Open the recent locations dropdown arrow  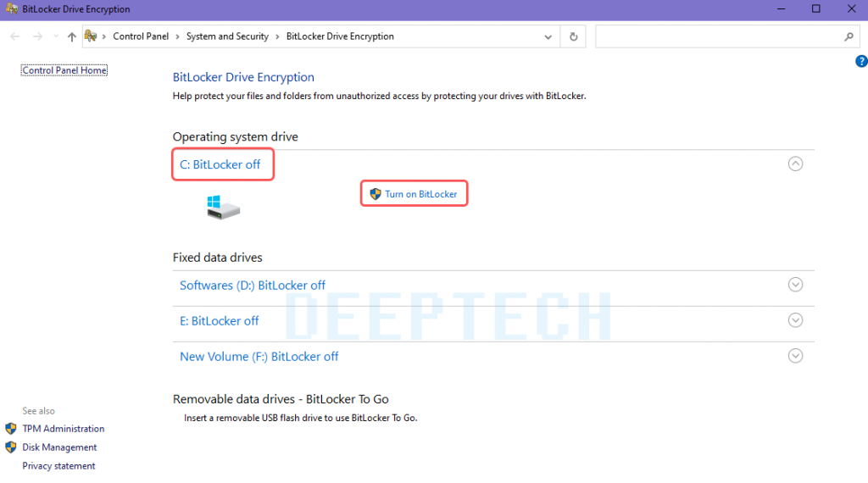[56, 36]
